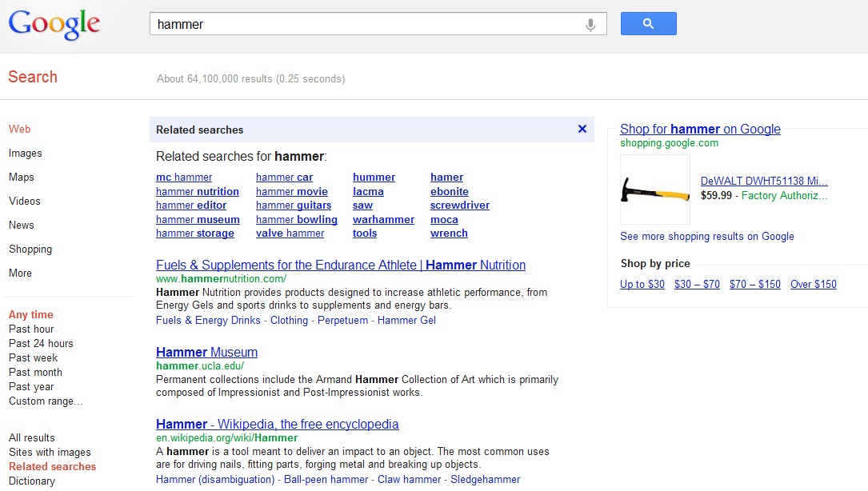Open related search hammer bowling

297,219
